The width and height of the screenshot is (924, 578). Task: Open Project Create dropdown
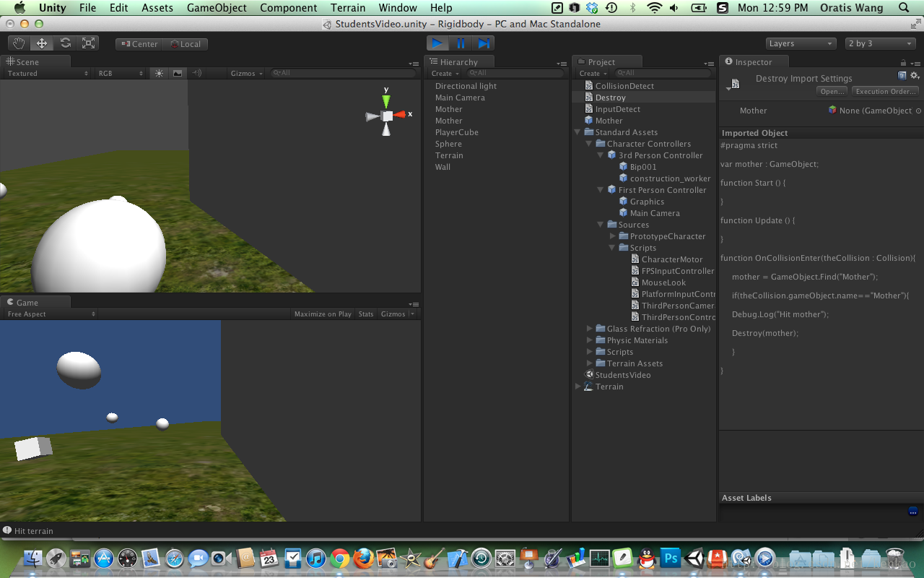[593, 73]
